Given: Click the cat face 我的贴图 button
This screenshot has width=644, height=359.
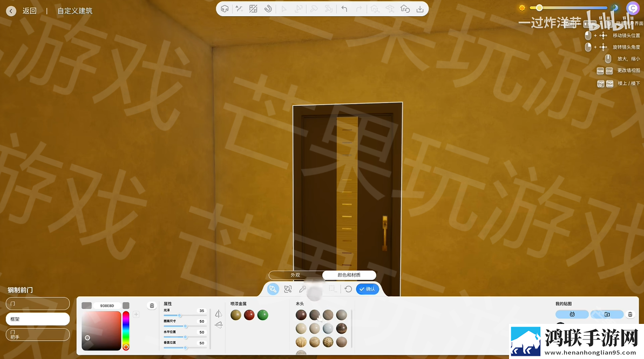Looking at the screenshot, I should pos(572,314).
